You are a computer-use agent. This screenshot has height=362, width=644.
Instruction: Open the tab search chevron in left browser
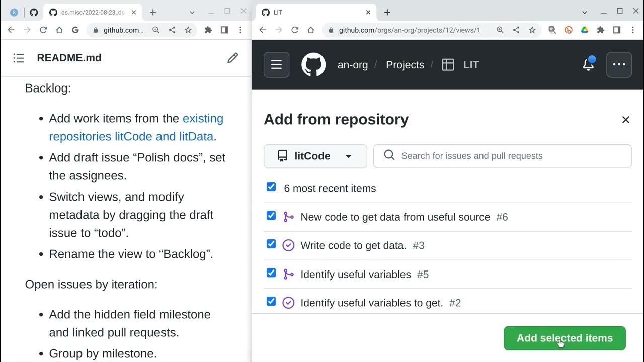(x=192, y=12)
